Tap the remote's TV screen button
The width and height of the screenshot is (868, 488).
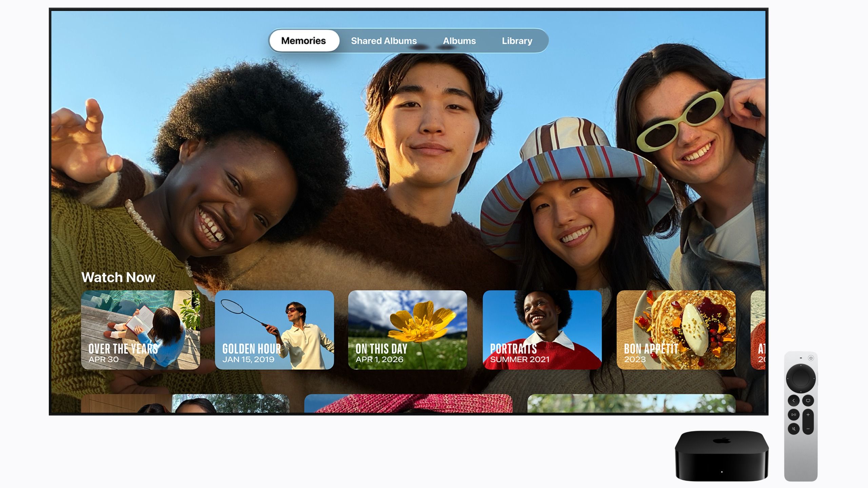[x=808, y=401]
